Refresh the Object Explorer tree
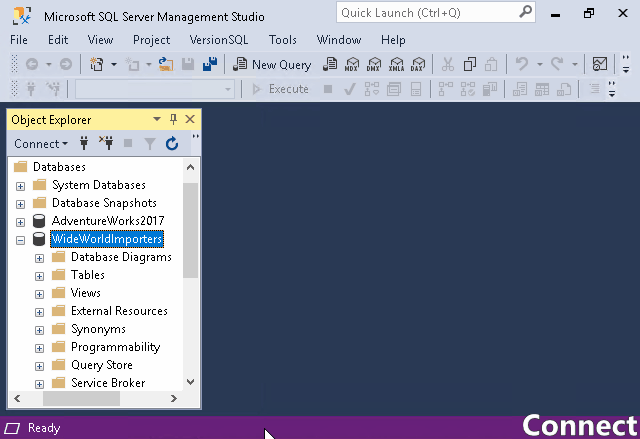640x439 pixels. (x=172, y=143)
